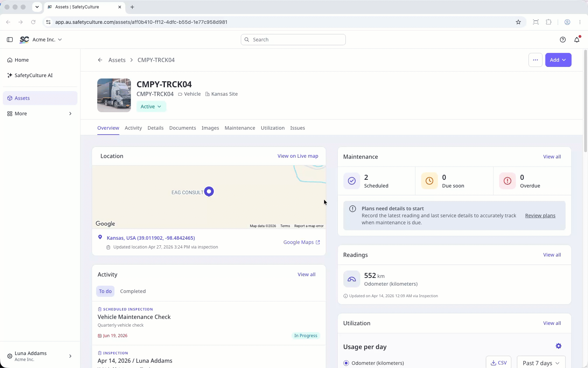
Task: Click the Overdue alert icon
Action: (507, 181)
